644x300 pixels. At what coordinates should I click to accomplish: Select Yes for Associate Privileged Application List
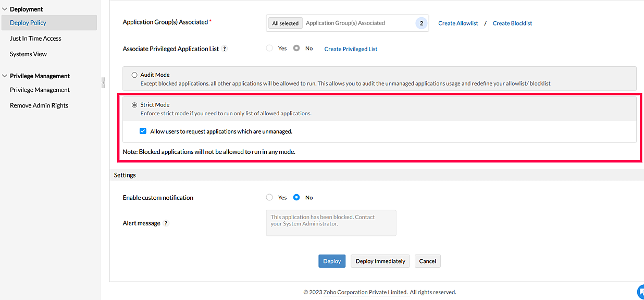(x=269, y=49)
